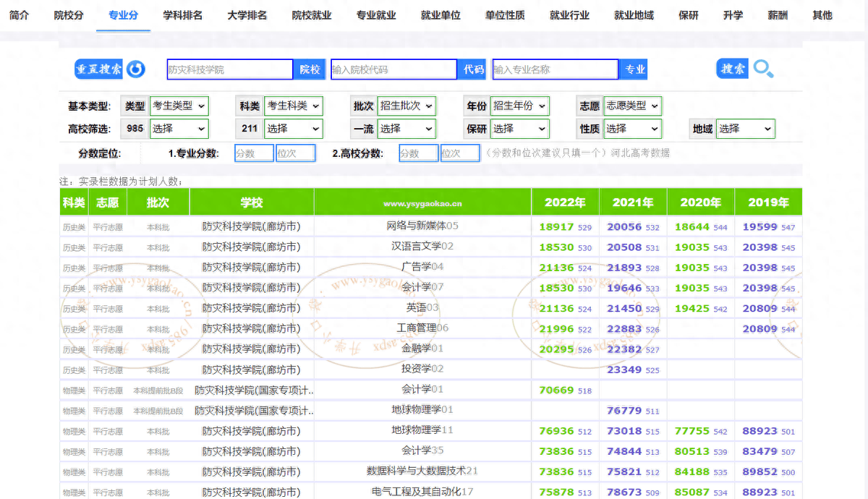Click the 专业分数 分数 input box
The image size is (868, 499).
pyautogui.click(x=254, y=153)
